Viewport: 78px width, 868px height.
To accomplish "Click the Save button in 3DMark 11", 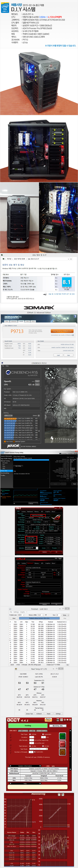I will (x=69, y=355).
